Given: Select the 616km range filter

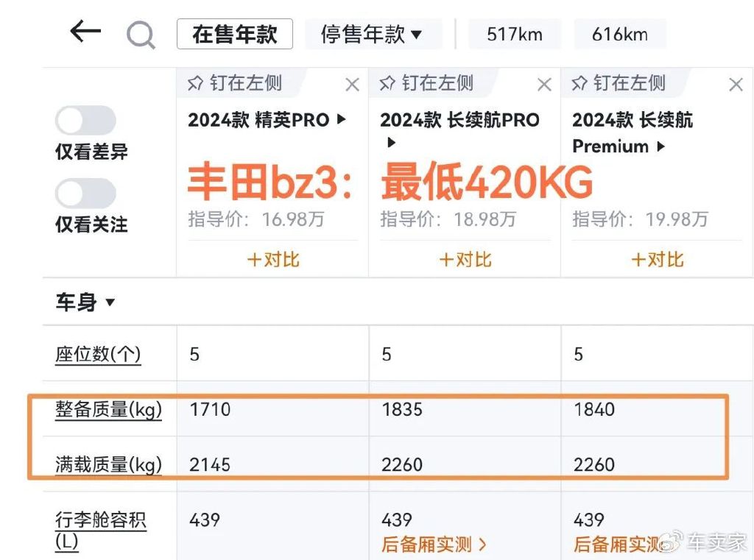Looking at the screenshot, I should coord(620,35).
